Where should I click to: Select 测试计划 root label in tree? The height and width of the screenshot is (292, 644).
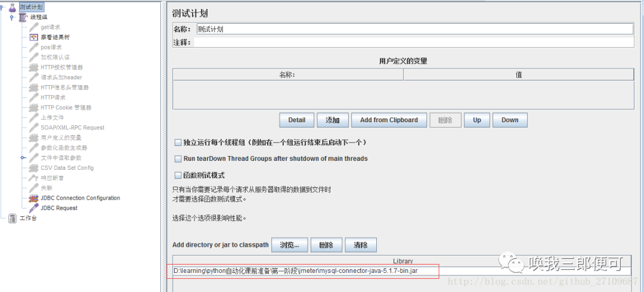[x=31, y=7]
